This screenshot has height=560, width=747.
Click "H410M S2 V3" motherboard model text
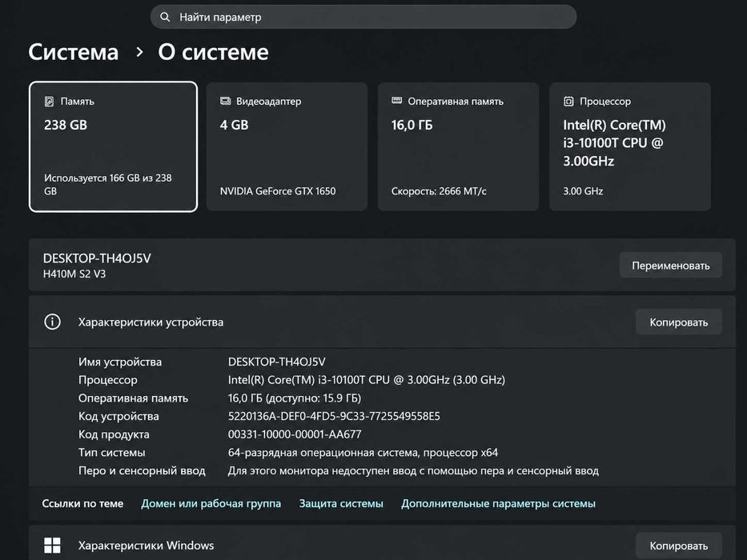coord(74,274)
